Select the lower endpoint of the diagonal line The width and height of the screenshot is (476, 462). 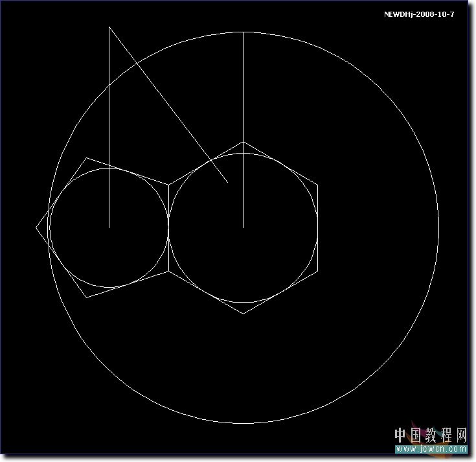pos(228,183)
